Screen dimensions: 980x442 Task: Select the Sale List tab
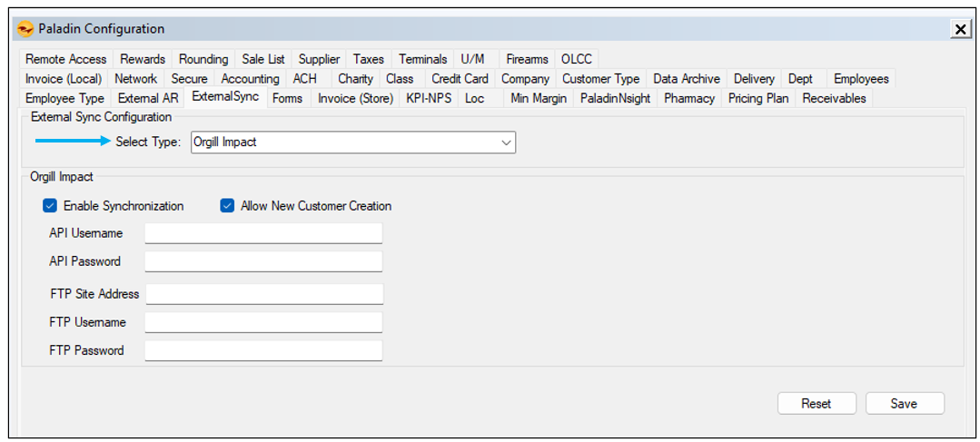pyautogui.click(x=263, y=59)
